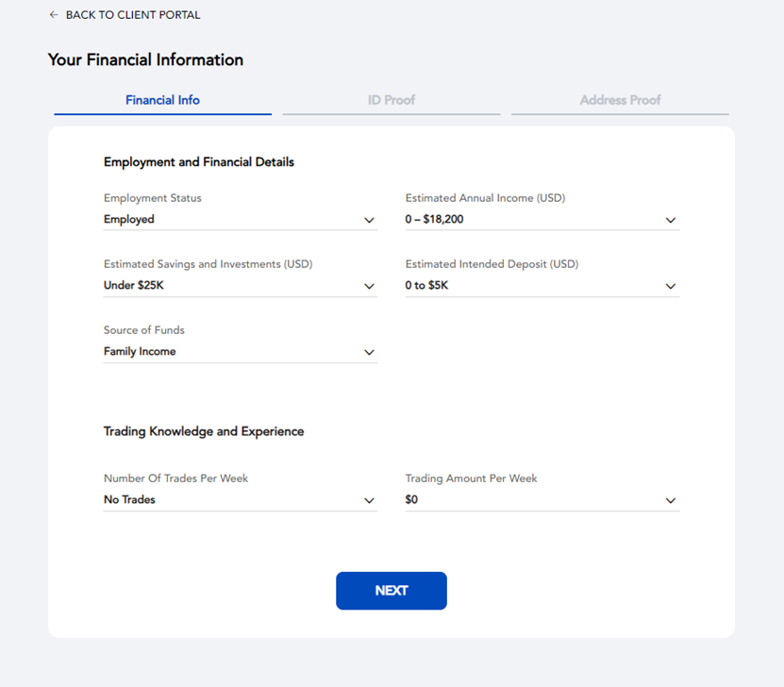Select the Financial Info tab
The height and width of the screenshot is (687, 784).
pyautogui.click(x=162, y=99)
